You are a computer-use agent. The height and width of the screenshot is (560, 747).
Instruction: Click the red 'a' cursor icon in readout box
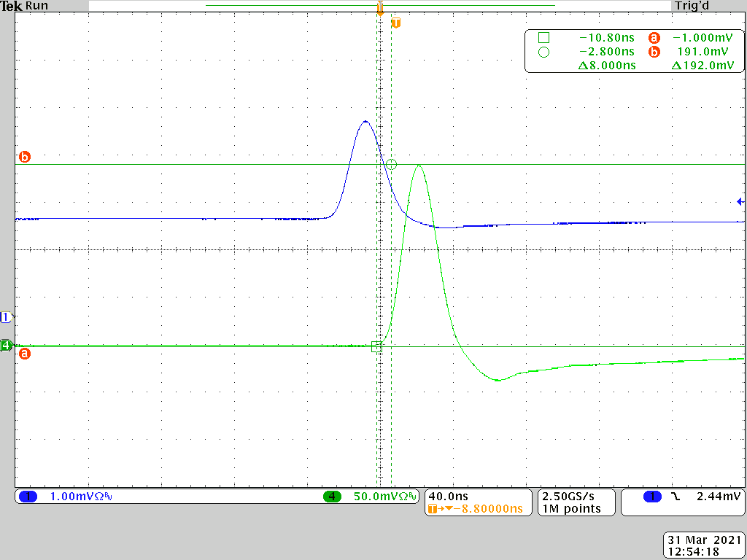click(x=654, y=38)
